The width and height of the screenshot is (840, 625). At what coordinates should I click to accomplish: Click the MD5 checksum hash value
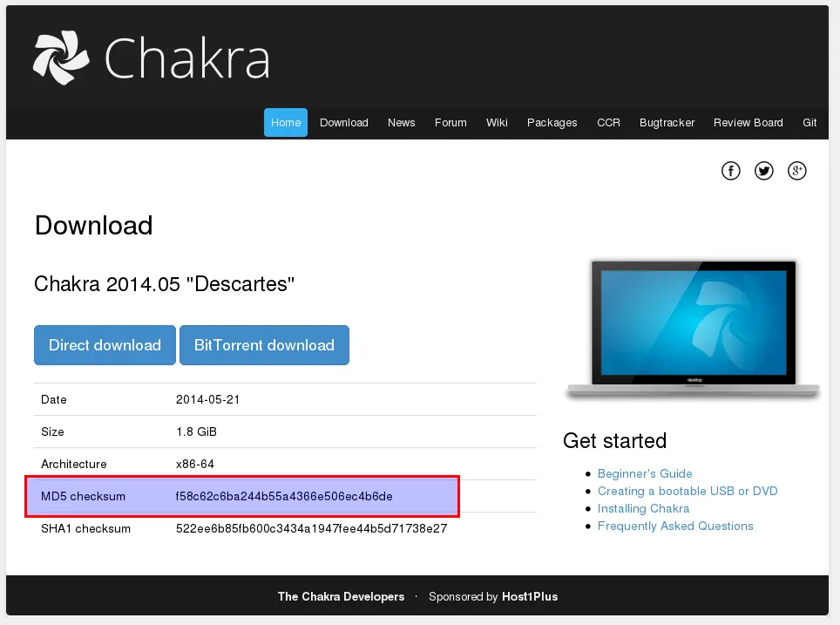click(x=284, y=496)
